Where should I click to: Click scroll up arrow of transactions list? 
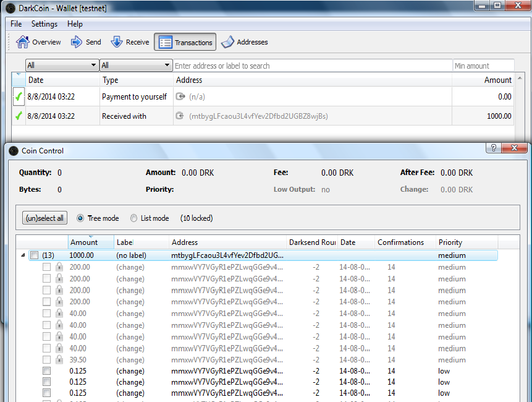[x=520, y=78]
